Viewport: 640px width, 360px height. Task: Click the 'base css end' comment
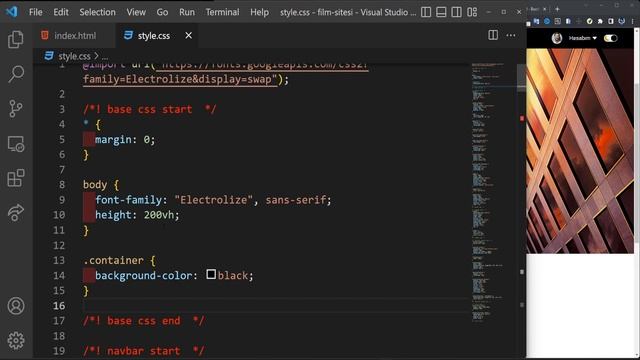pyautogui.click(x=144, y=321)
